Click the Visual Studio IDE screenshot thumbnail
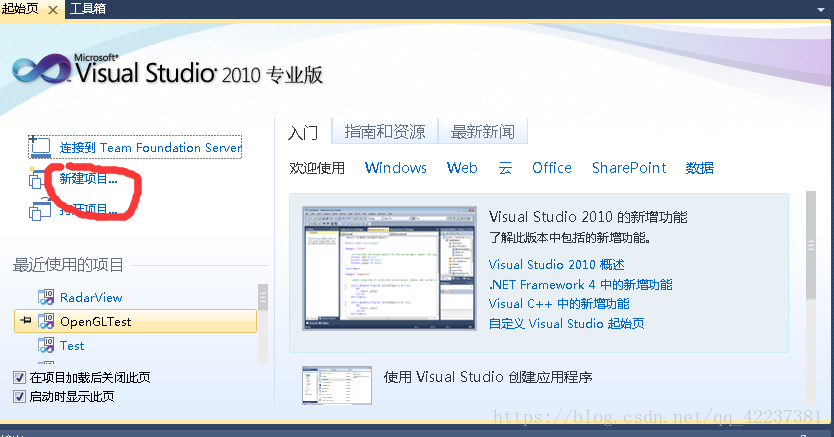Image resolution: width=834 pixels, height=437 pixels. [389, 268]
